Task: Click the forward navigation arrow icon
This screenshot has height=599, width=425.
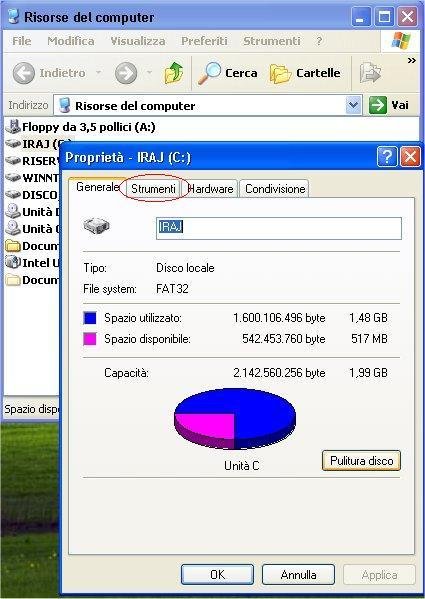Action: coord(126,73)
